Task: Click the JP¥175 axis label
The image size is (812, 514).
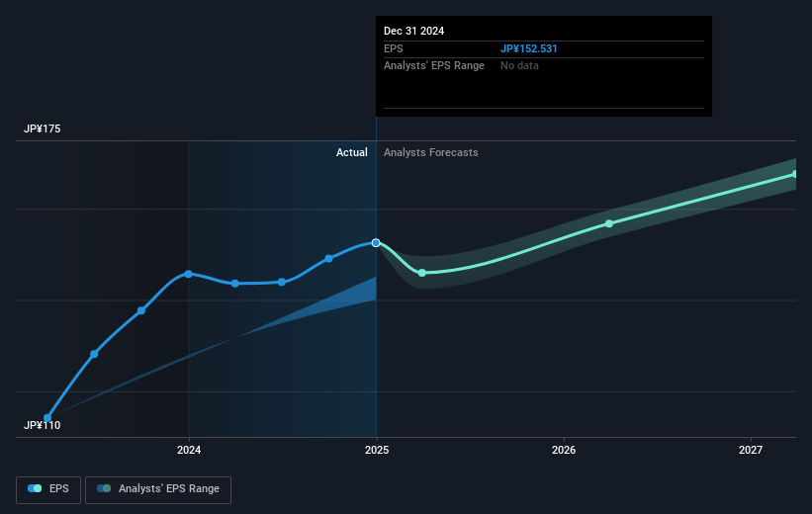Action: (42, 128)
